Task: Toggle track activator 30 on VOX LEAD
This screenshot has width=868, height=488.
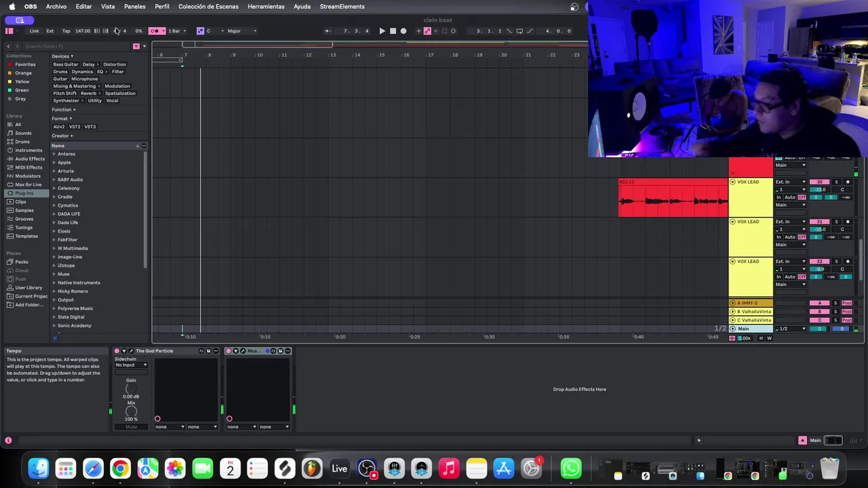Action: [x=820, y=182]
